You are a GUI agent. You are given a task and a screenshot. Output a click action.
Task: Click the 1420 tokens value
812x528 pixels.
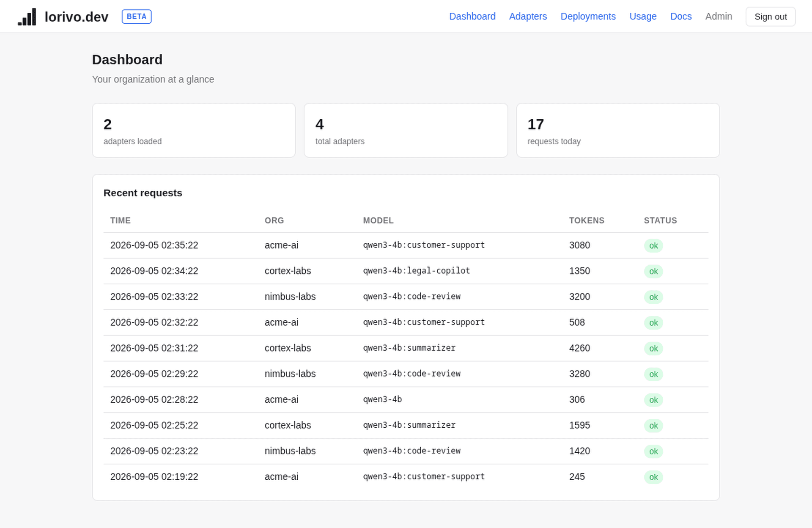579,451
